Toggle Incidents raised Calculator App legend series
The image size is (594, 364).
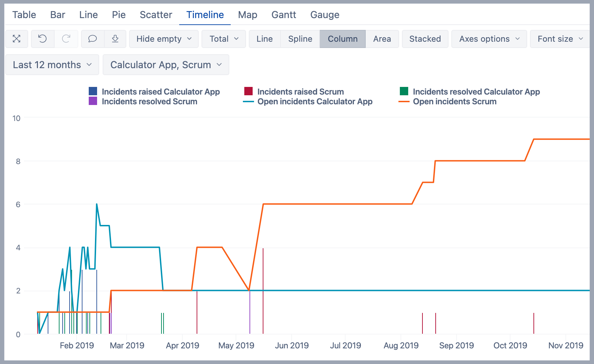click(x=160, y=92)
